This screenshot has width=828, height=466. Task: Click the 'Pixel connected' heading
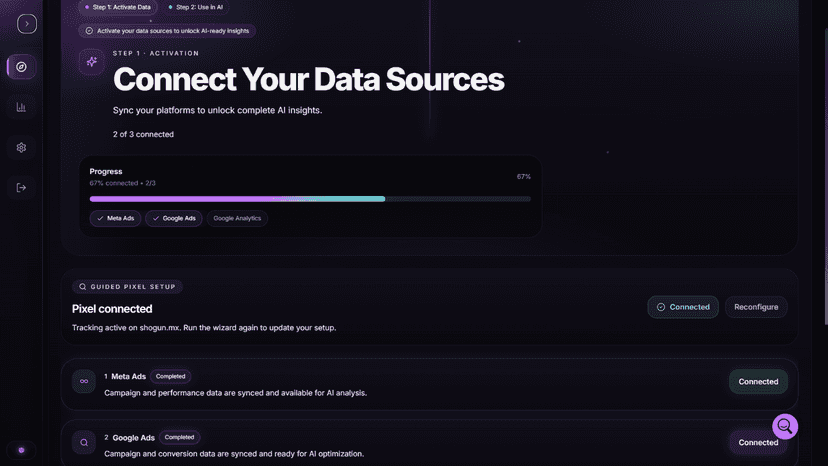click(x=112, y=309)
